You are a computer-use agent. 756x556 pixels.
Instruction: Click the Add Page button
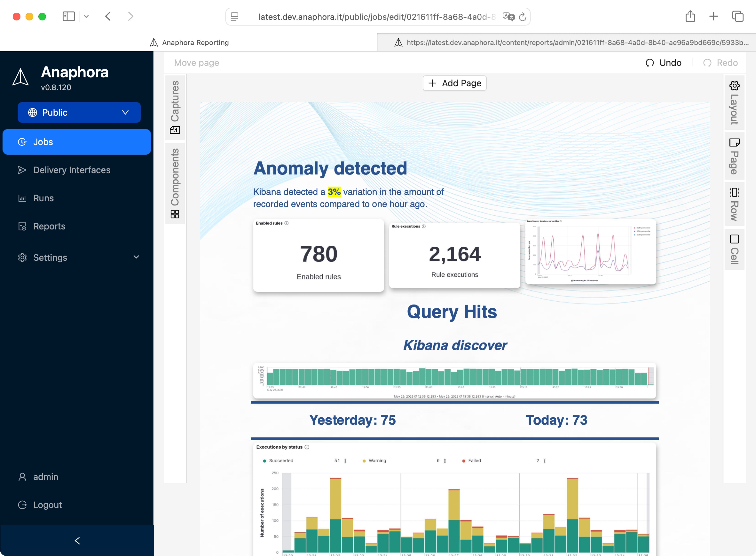click(x=454, y=83)
